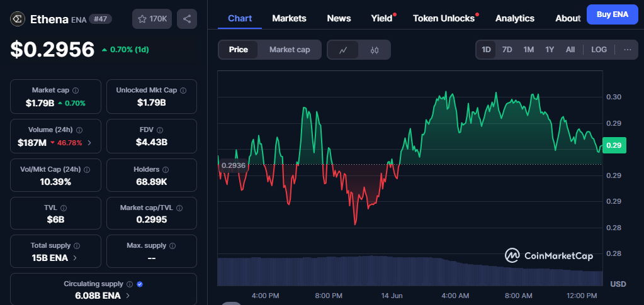Expand Volume (24h) details chevron
The width and height of the screenshot is (644, 305).
(x=89, y=143)
